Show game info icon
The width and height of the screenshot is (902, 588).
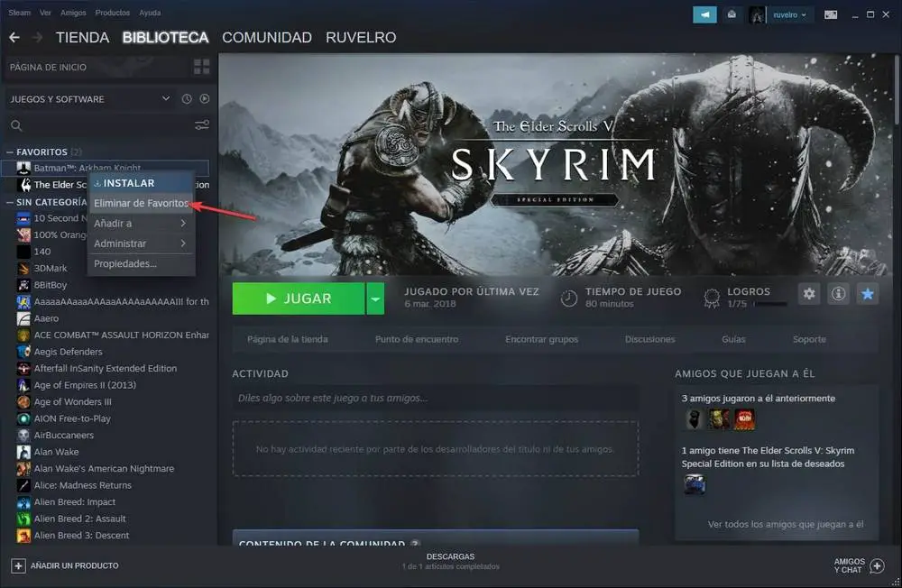(838, 294)
